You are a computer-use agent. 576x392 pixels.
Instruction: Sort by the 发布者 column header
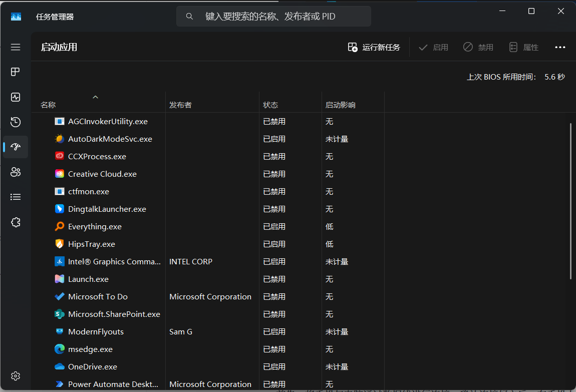180,105
